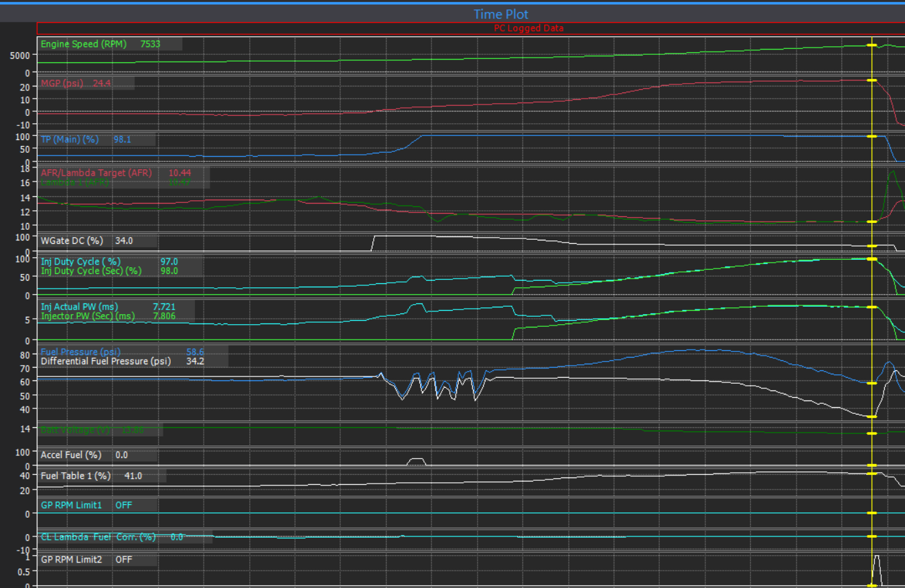
Task: Select the AFR/Lambda Target (AFR) label
Action: pos(96,173)
